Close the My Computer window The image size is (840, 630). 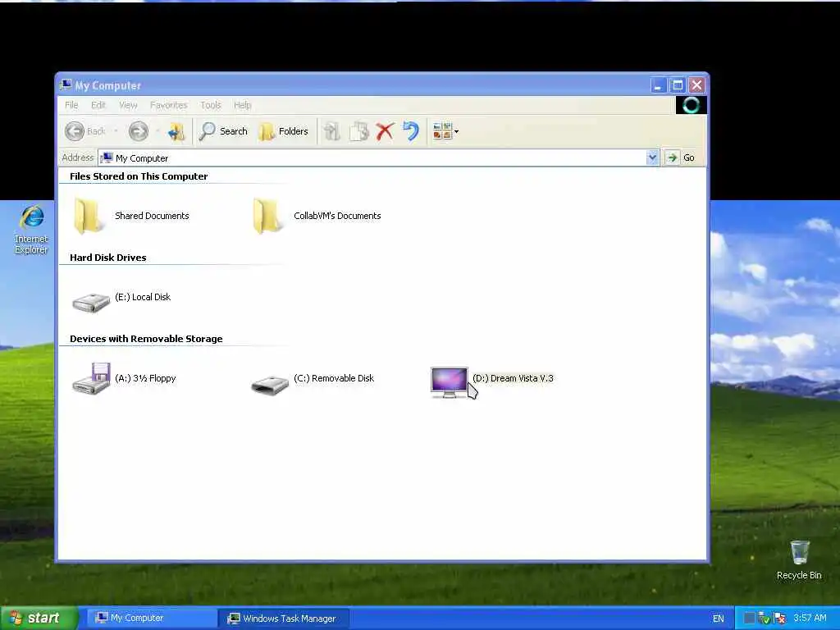coord(696,85)
